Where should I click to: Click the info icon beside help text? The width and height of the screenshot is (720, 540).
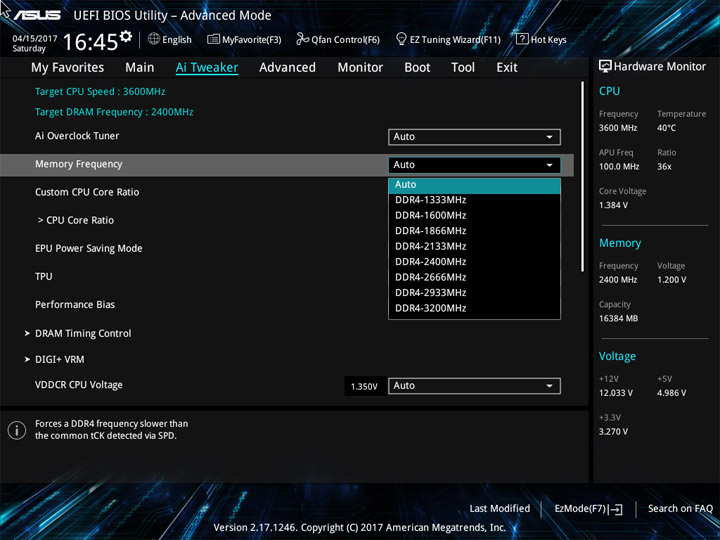tap(17, 430)
